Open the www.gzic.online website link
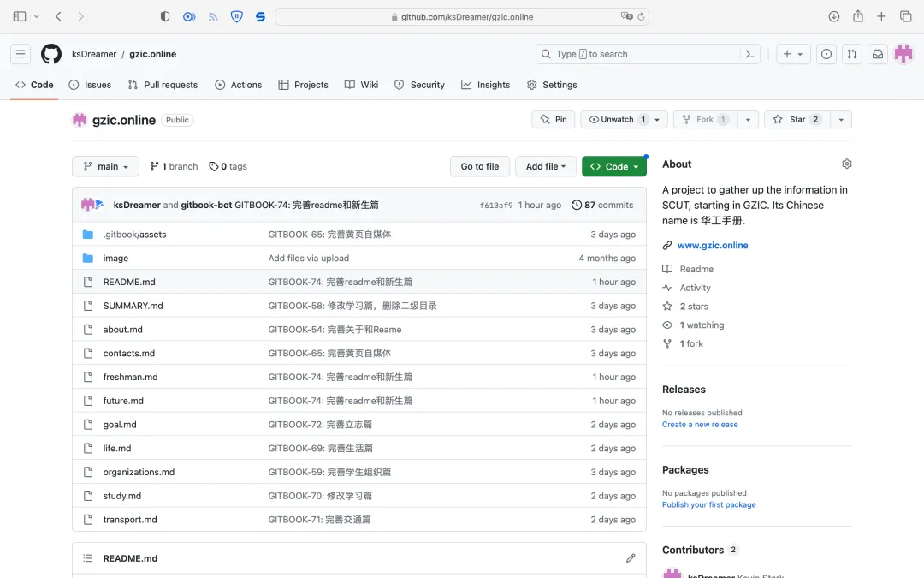The width and height of the screenshot is (924, 578). coord(712,245)
